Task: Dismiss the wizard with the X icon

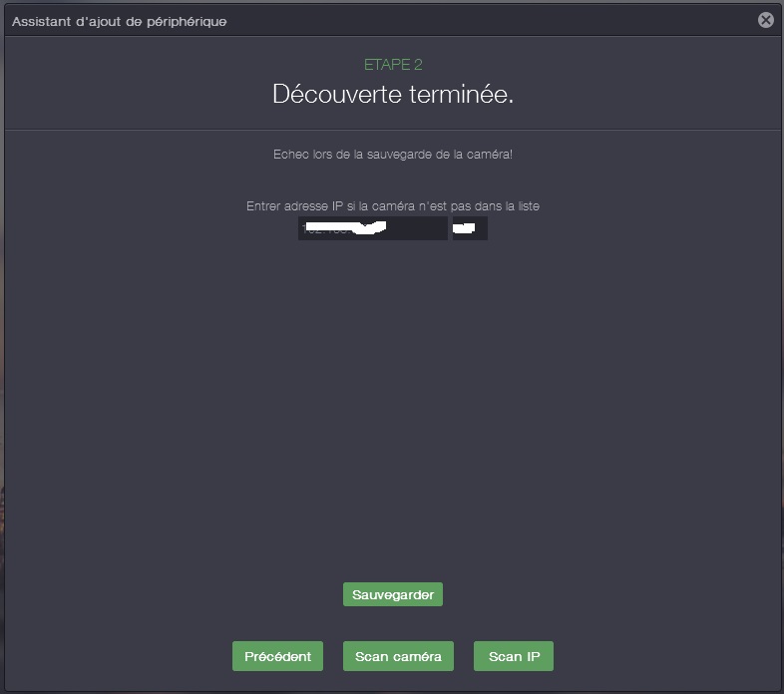Action: tap(765, 20)
